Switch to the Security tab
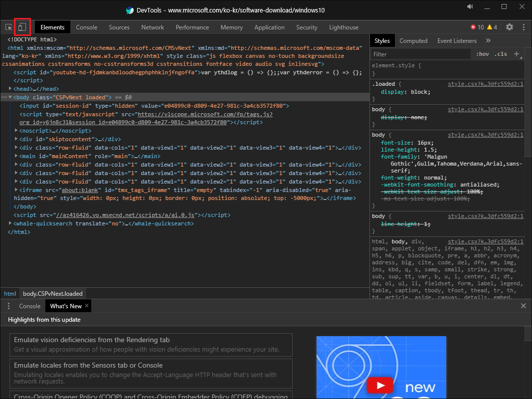 [x=307, y=27]
